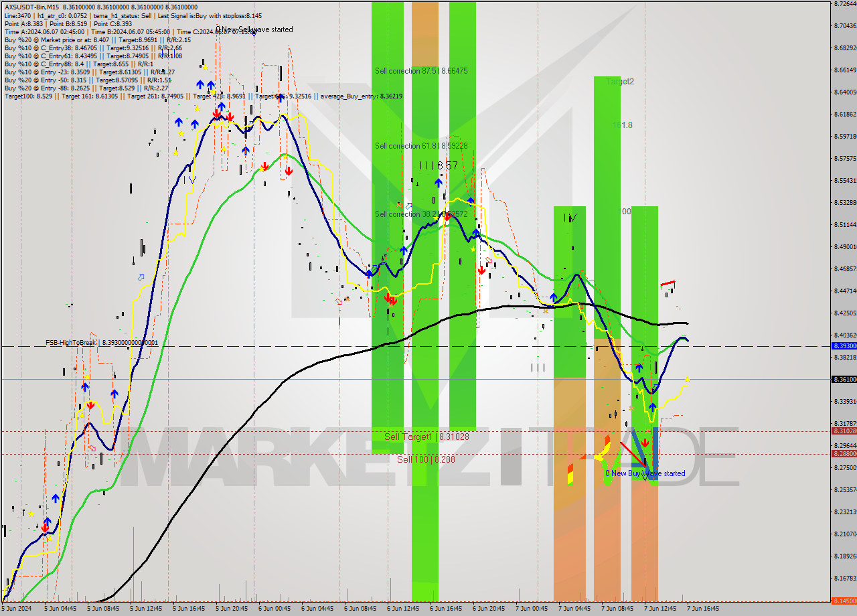The image size is (857, 616).
Task: Click the red down arrow near 6 Jun 20:45
Action: pyautogui.click(x=481, y=271)
